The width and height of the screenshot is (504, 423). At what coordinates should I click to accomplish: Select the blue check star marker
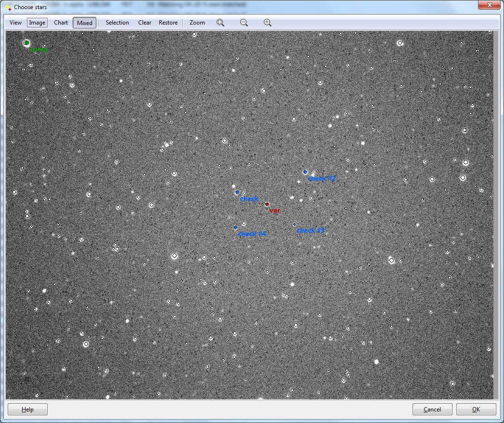pyautogui.click(x=237, y=192)
